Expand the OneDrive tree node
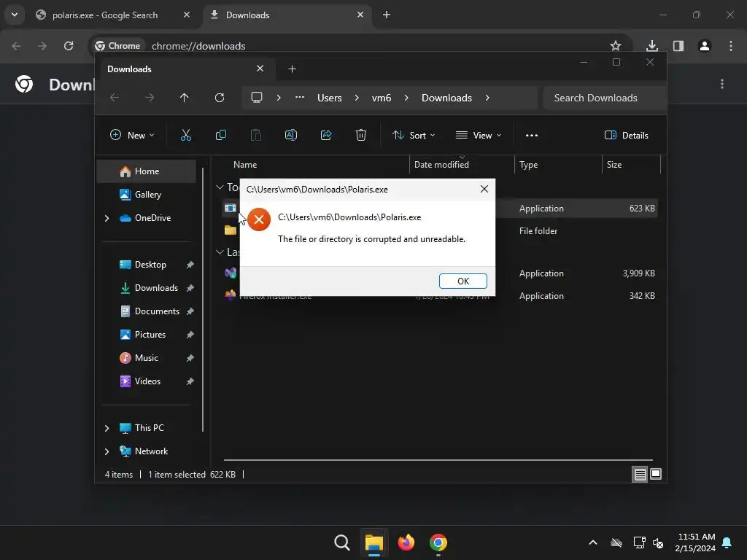Image resolution: width=747 pixels, height=560 pixels. [x=107, y=218]
